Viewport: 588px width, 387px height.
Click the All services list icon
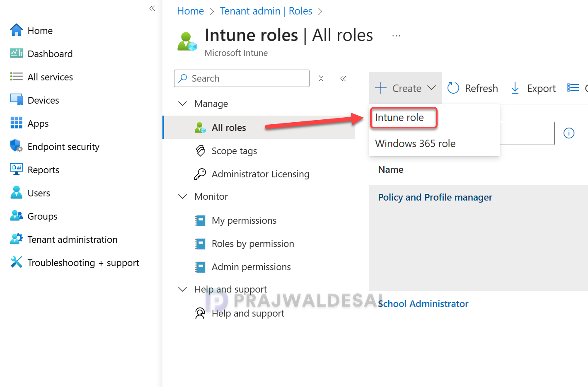coord(16,77)
